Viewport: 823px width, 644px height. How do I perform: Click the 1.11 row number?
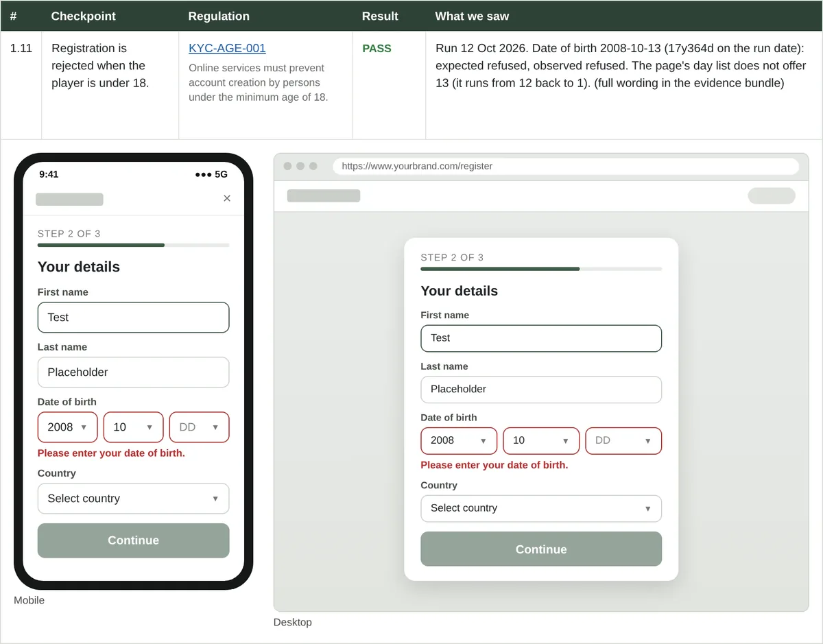tap(21, 49)
